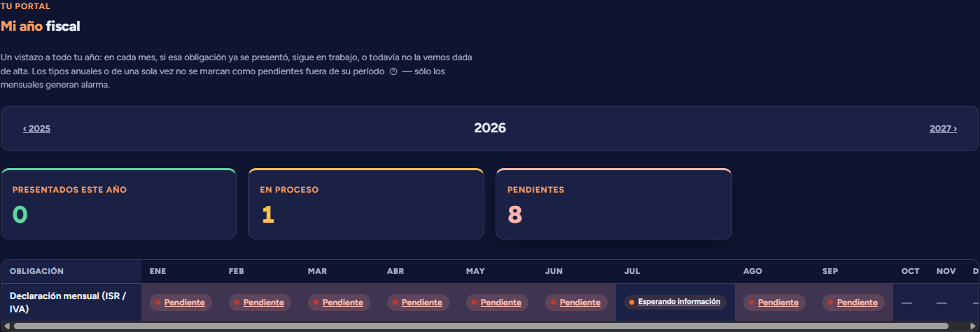Click the scrollbar left arrow
The width and height of the screenshot is (980, 332).
pos(6,326)
